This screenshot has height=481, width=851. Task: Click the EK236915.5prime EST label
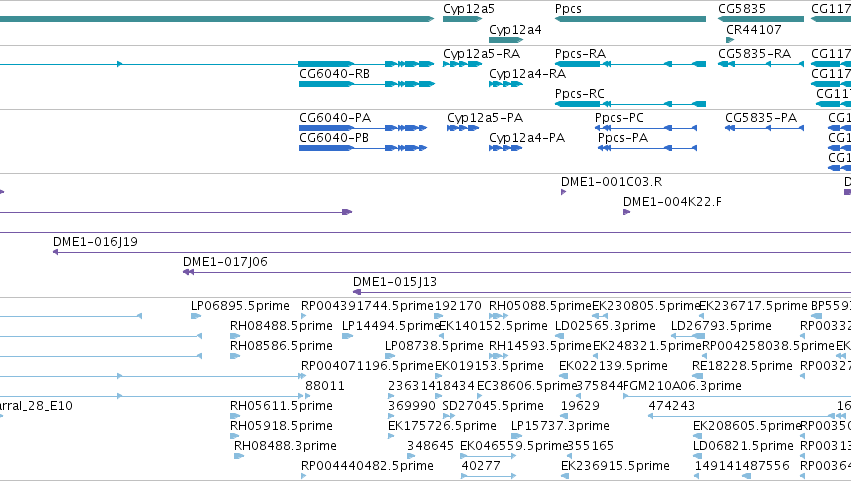tap(615, 466)
